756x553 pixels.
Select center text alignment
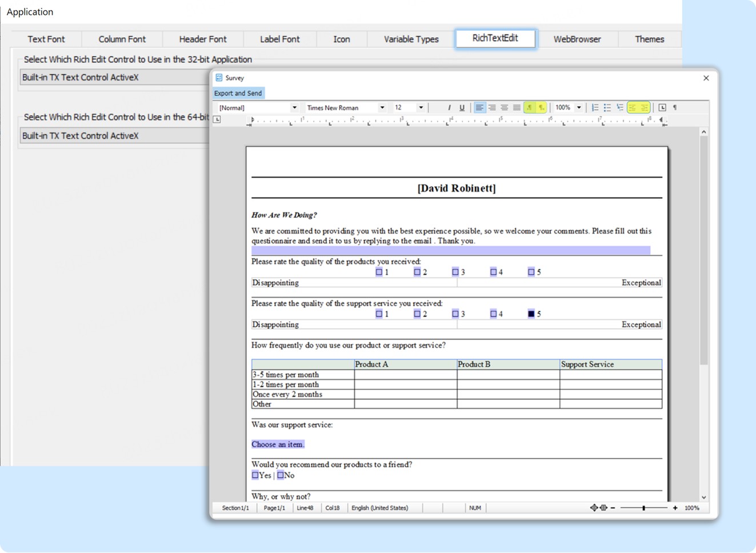492,107
